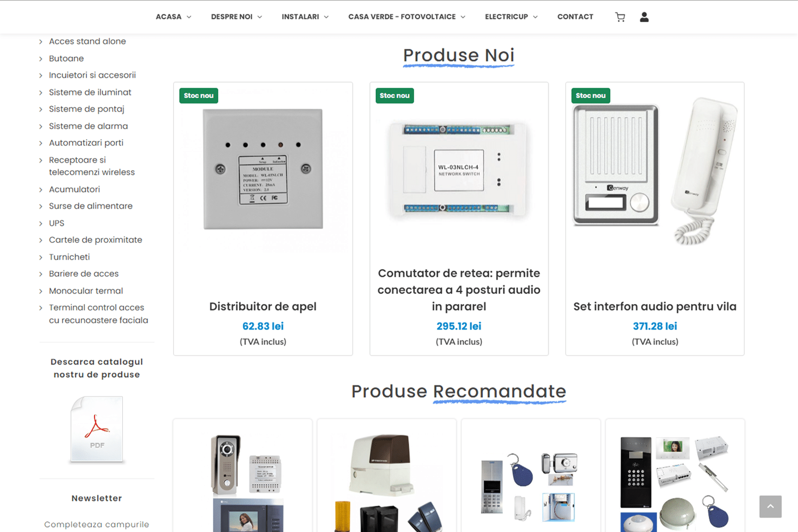Image resolution: width=798 pixels, height=532 pixels.
Task: Open the ELECTRICUP menu item
Action: point(511,17)
